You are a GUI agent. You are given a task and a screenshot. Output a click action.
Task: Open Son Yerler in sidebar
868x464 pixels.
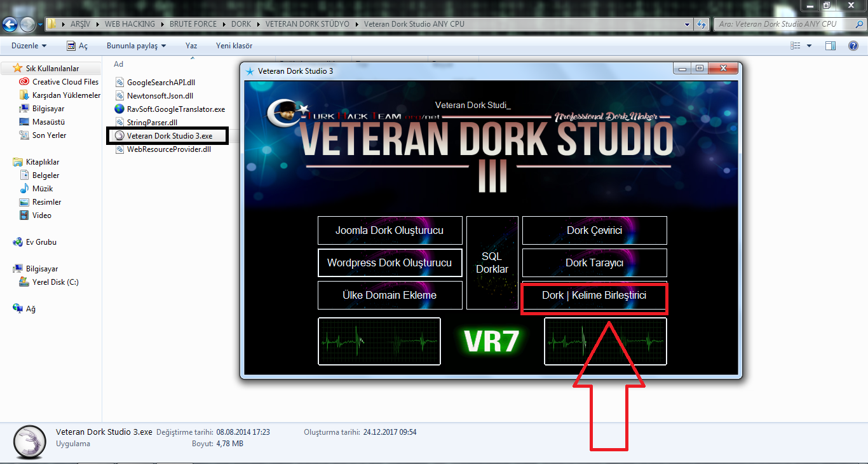pos(49,135)
